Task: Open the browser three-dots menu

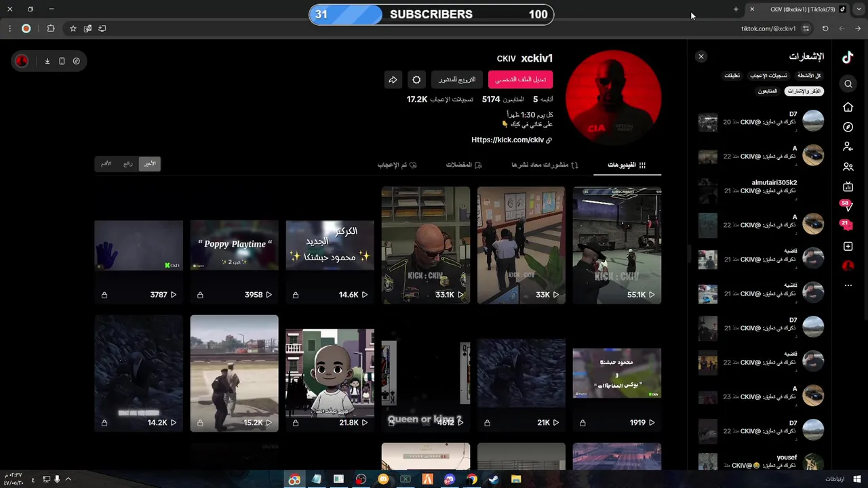Action: pyautogui.click(x=9, y=28)
